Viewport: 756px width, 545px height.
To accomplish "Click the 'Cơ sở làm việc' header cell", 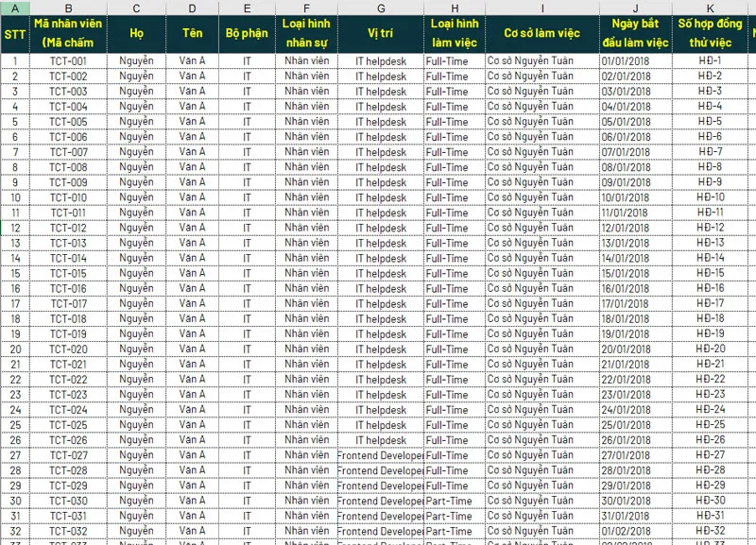I will click(541, 34).
